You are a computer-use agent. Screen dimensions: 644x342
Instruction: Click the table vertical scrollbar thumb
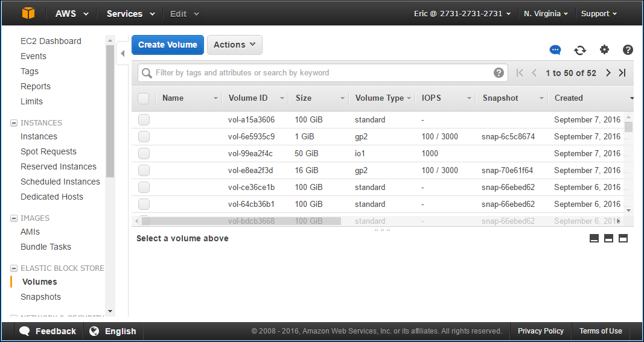pyautogui.click(x=628, y=127)
